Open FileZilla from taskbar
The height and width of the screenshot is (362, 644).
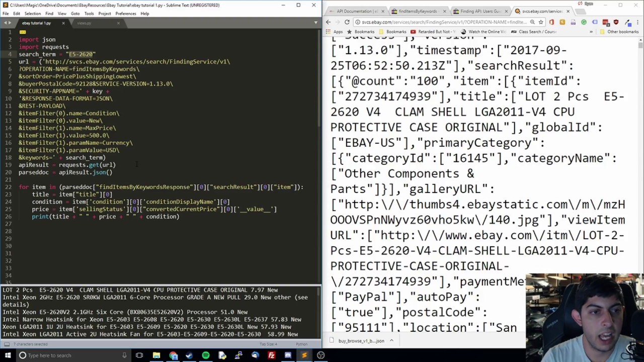click(x=272, y=355)
